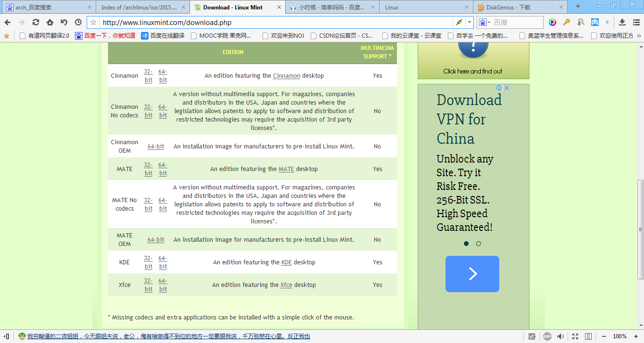Switch to the DiskGenius - 下载 tab
This screenshot has height=343, width=644.
(520, 7)
